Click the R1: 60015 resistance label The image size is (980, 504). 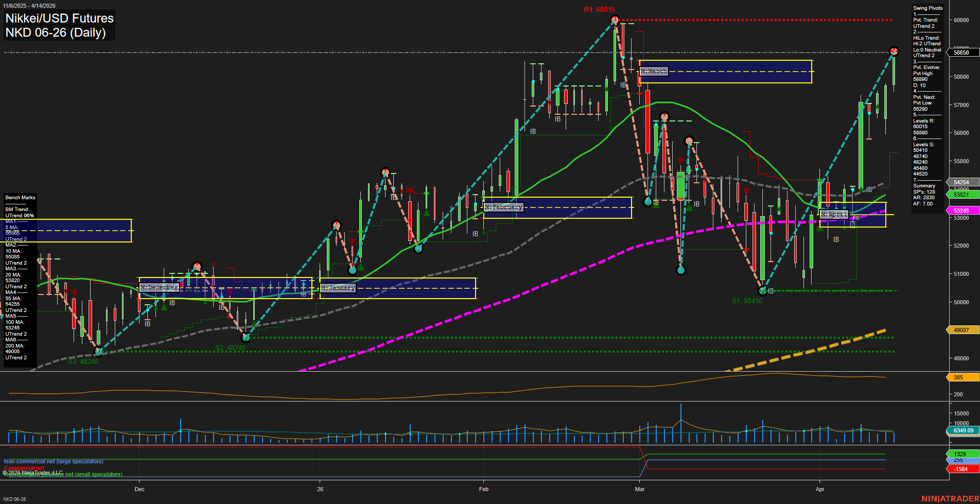(x=599, y=9)
